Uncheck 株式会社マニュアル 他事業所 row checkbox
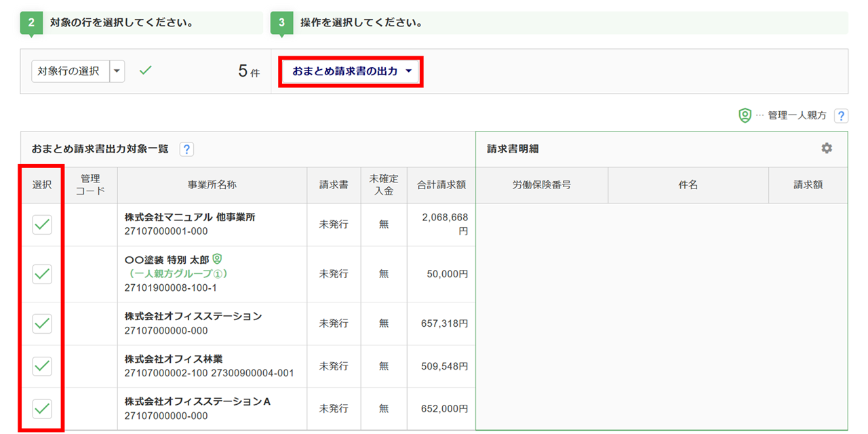The height and width of the screenshot is (434, 868). point(42,224)
